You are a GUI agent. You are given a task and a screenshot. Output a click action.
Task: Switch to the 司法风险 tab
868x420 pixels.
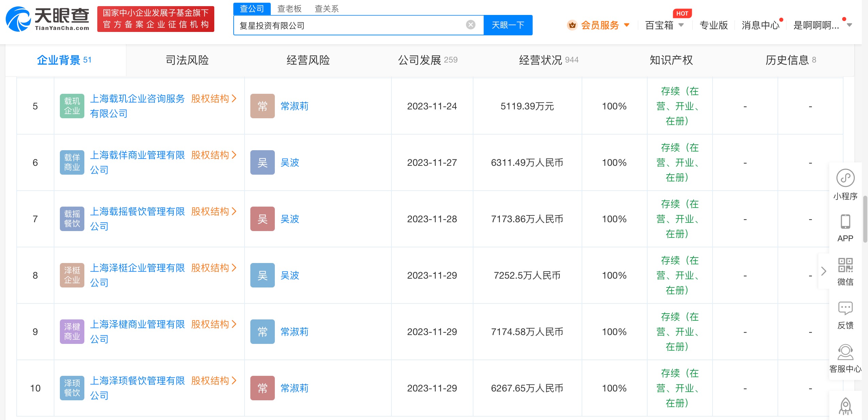tap(187, 60)
